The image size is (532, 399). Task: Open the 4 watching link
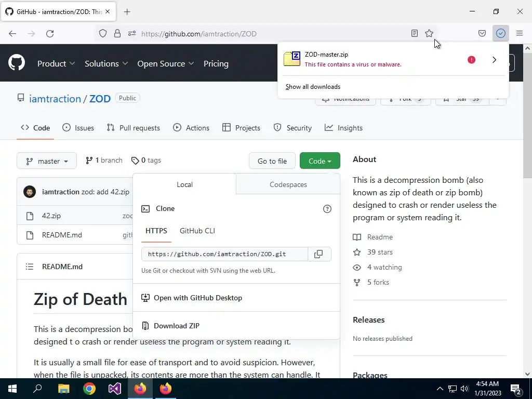pos(377,268)
